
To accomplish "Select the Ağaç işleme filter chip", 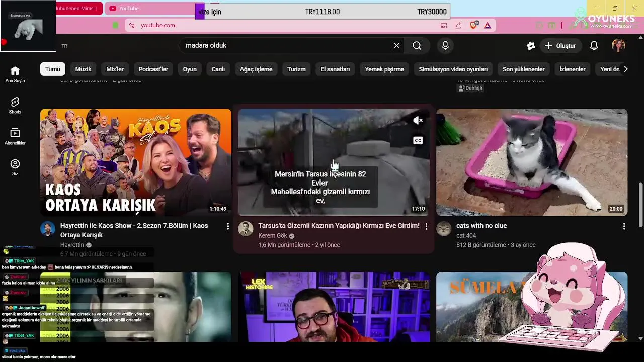I will (256, 69).
